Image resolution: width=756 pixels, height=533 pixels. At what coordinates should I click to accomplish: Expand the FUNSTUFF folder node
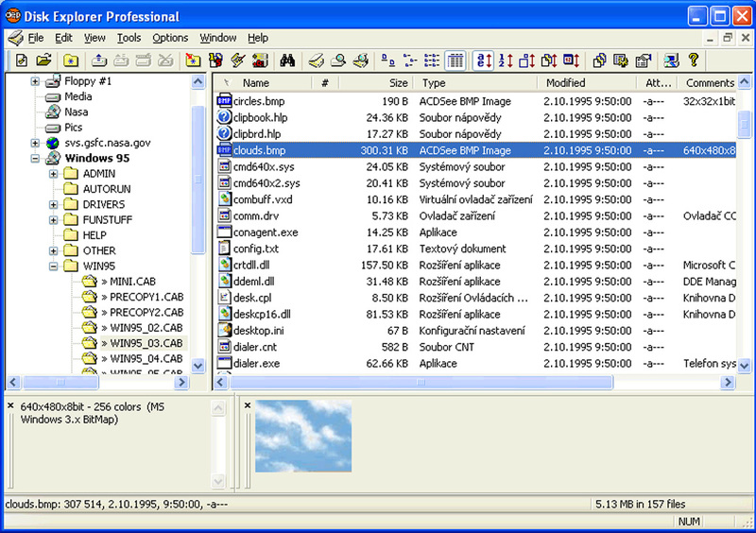pyautogui.click(x=54, y=220)
